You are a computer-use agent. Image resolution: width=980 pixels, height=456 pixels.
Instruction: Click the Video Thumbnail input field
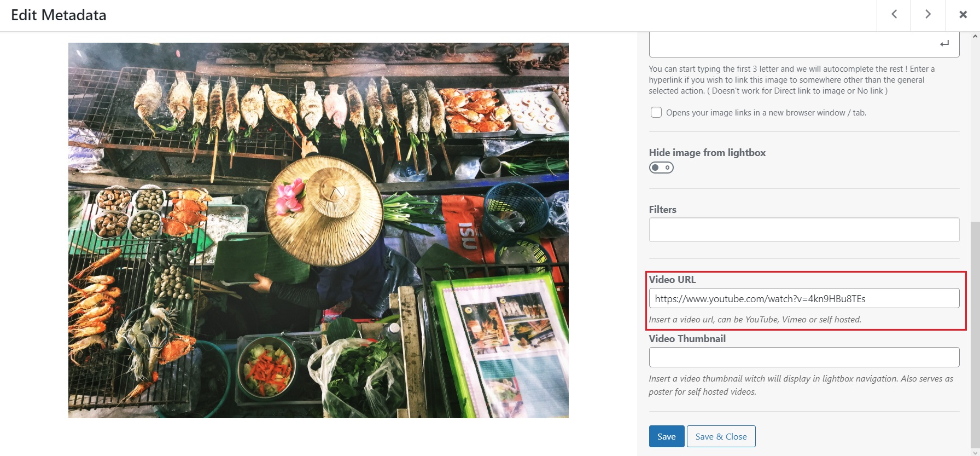click(804, 357)
